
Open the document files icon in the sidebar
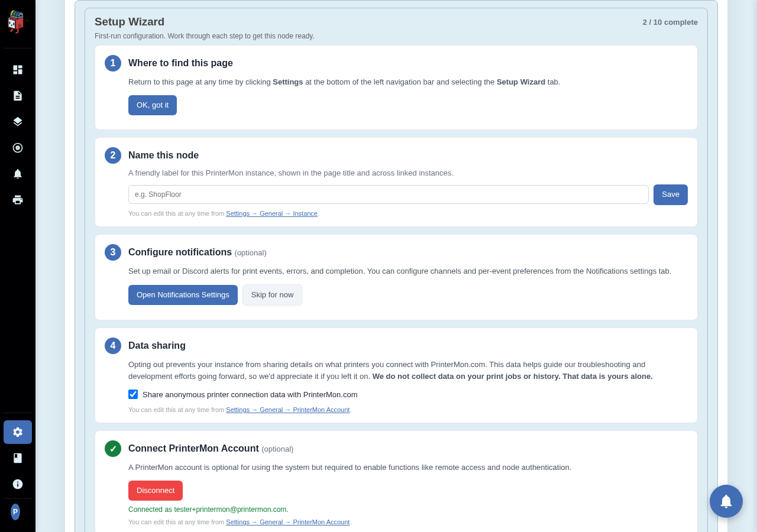[18, 96]
